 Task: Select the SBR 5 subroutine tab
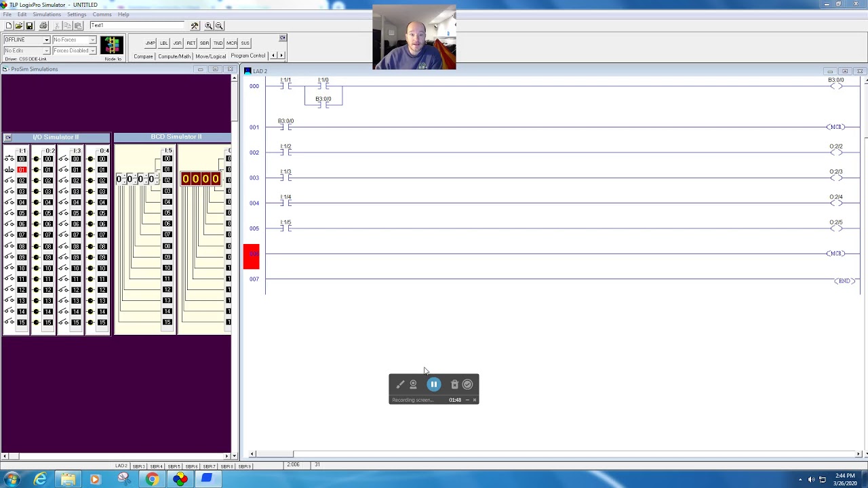[x=174, y=466]
